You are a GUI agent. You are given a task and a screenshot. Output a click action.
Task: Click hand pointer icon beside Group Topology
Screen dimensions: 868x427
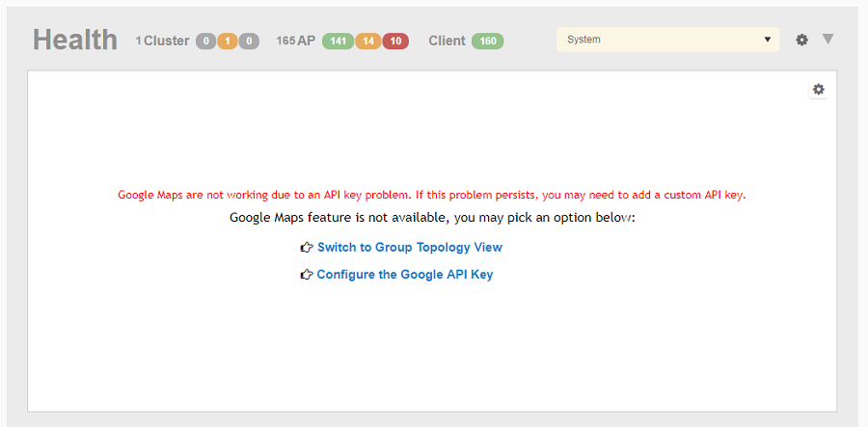pyautogui.click(x=307, y=248)
